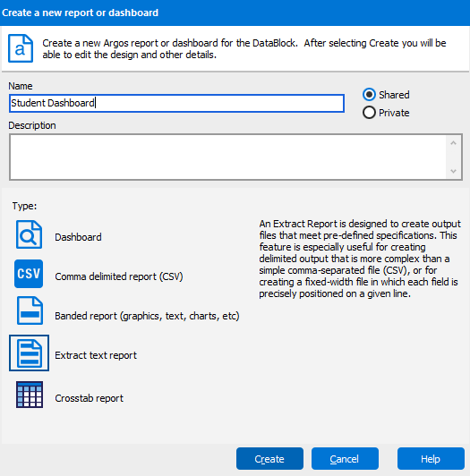This screenshot has width=470, height=476.
Task: Select the Banded report type icon
Action: [30, 310]
